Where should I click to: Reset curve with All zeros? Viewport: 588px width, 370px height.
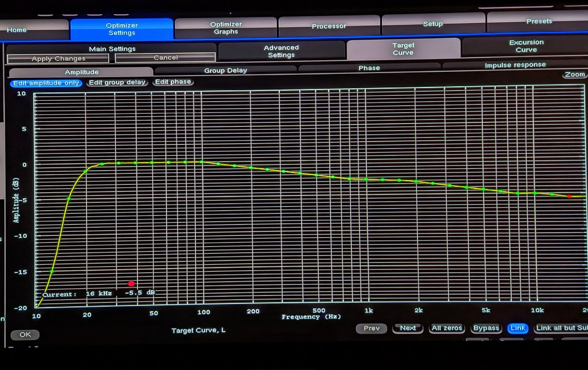(447, 328)
